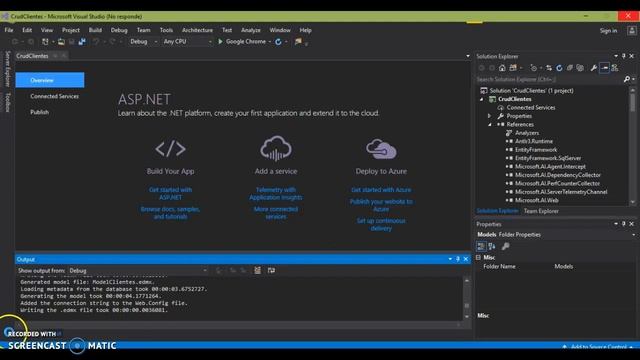Click the Open File toolbar icon

61,42
